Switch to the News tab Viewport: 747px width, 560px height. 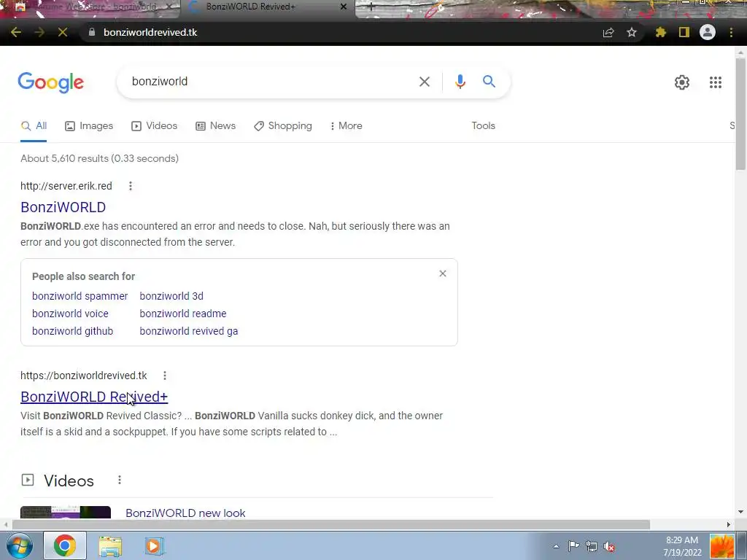216,125
